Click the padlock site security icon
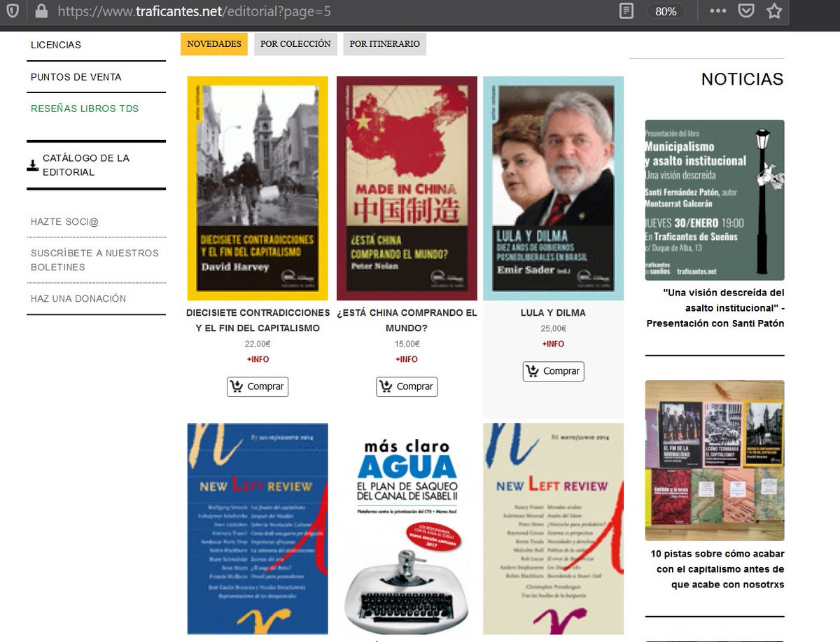 coord(41,11)
